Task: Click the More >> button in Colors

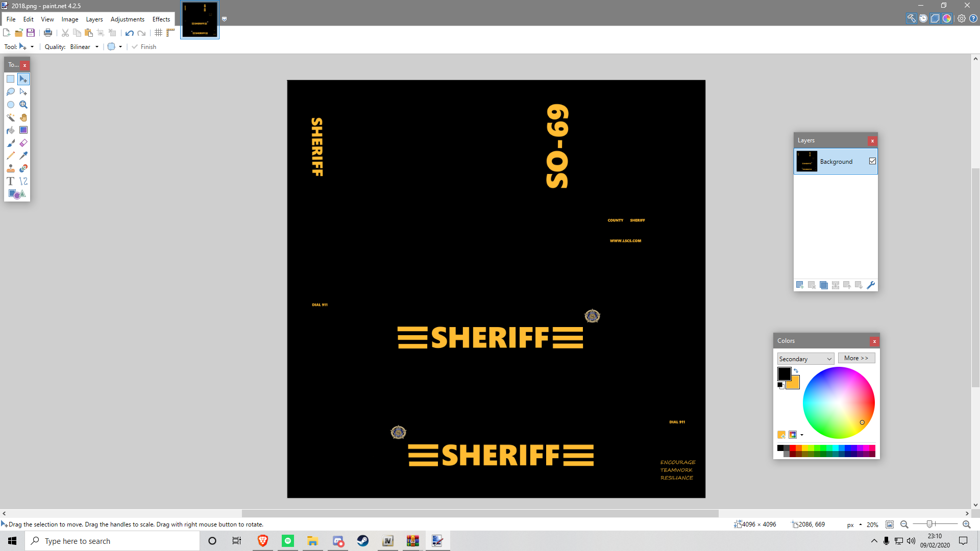Action: click(856, 358)
